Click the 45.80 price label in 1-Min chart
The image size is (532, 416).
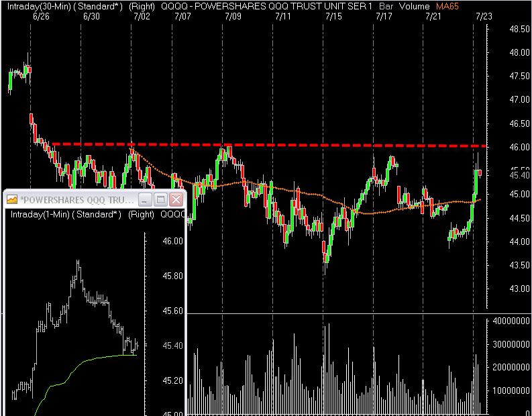pyautogui.click(x=172, y=276)
